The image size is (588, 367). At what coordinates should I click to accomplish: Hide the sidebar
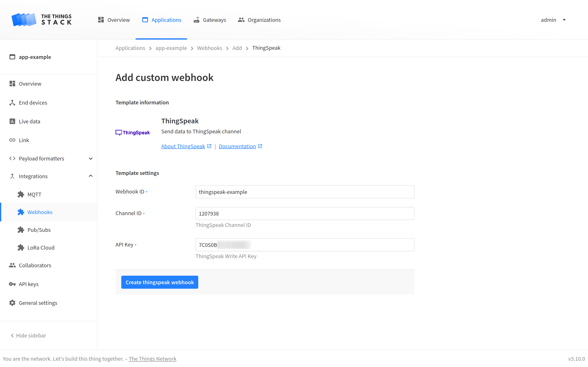[28, 335]
